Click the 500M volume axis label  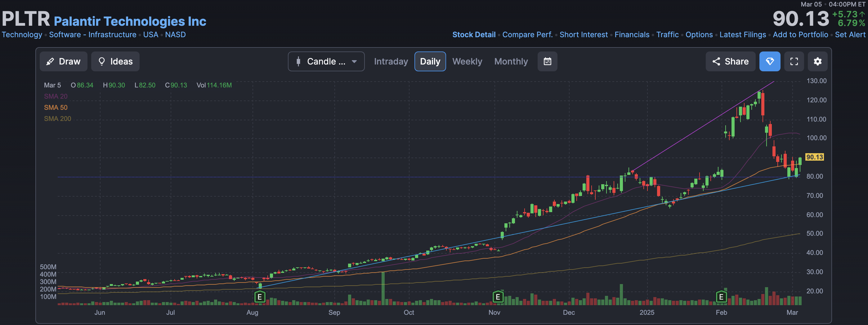[48, 267]
